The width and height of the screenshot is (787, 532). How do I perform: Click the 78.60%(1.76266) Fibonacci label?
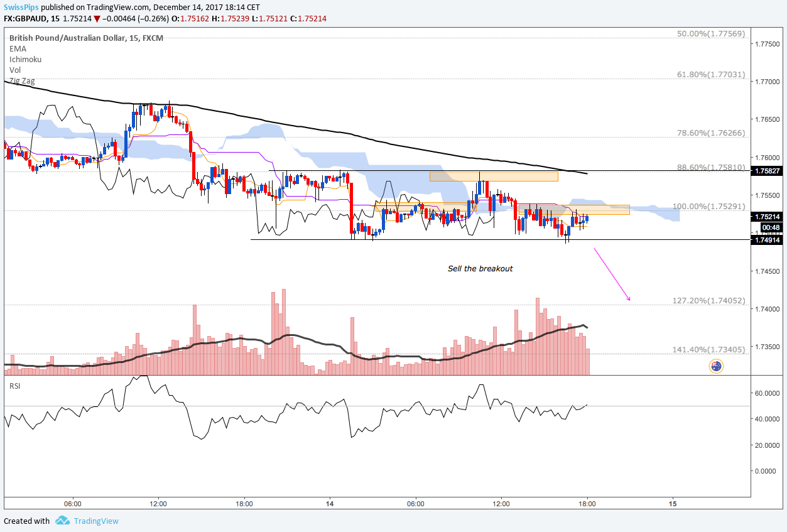711,133
